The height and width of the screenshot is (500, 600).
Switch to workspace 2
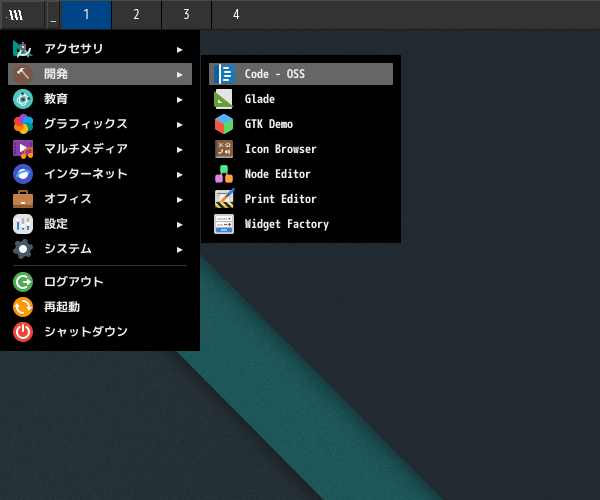(x=136, y=14)
